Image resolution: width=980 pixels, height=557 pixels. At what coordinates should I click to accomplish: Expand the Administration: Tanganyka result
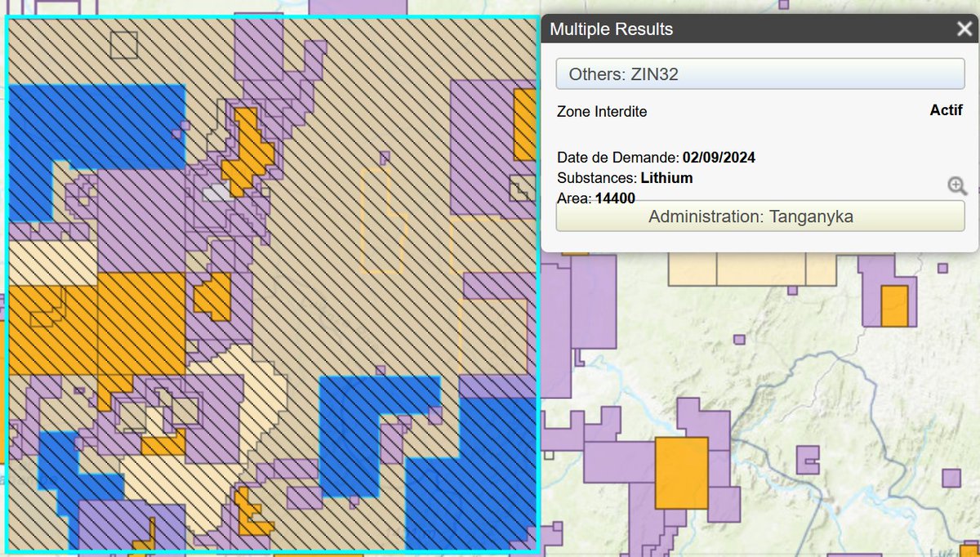click(760, 216)
